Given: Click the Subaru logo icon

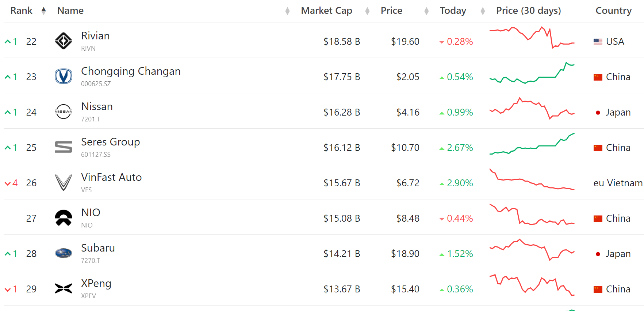Looking at the screenshot, I should 64,253.
